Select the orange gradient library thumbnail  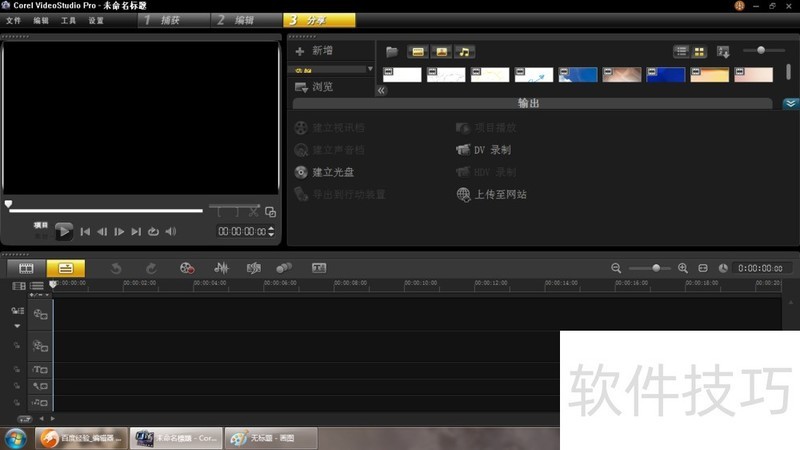[x=709, y=74]
